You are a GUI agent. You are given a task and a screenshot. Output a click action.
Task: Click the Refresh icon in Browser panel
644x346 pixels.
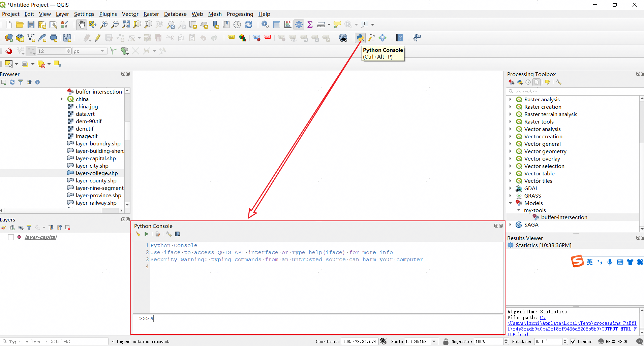tap(12, 82)
